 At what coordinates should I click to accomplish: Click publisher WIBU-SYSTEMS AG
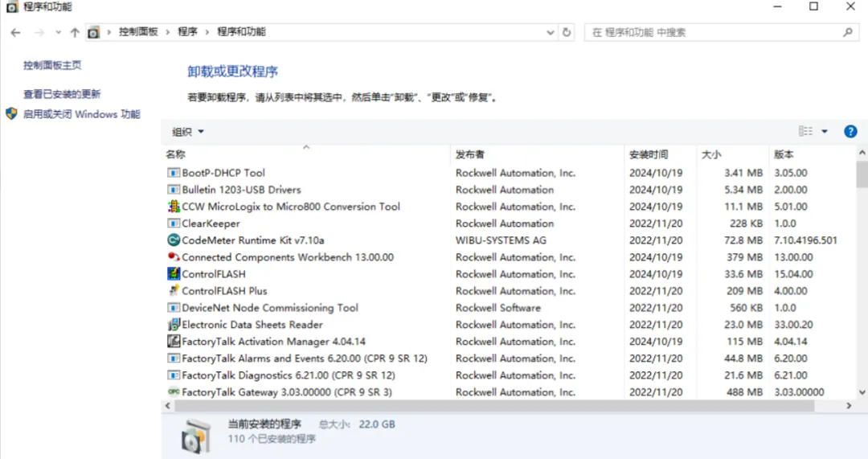(x=501, y=240)
